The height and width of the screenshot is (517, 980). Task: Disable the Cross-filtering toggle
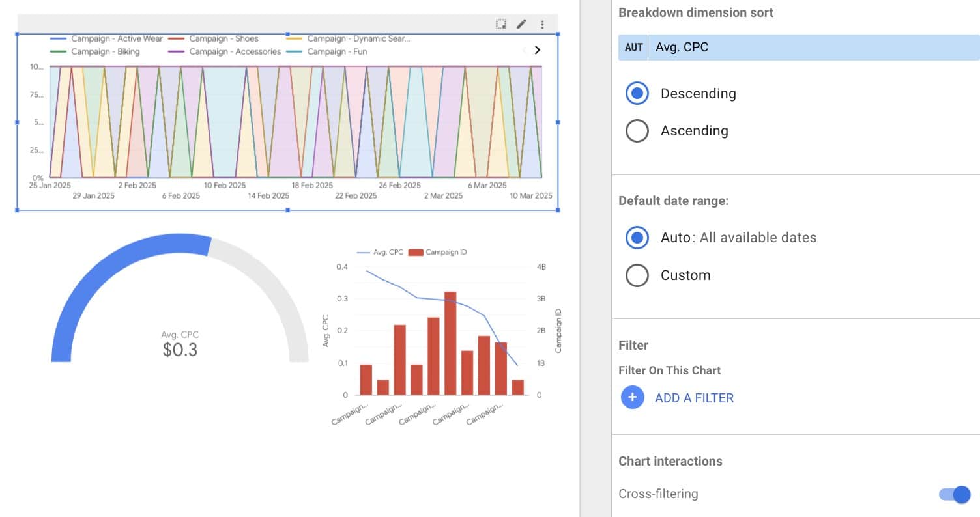coord(955,494)
